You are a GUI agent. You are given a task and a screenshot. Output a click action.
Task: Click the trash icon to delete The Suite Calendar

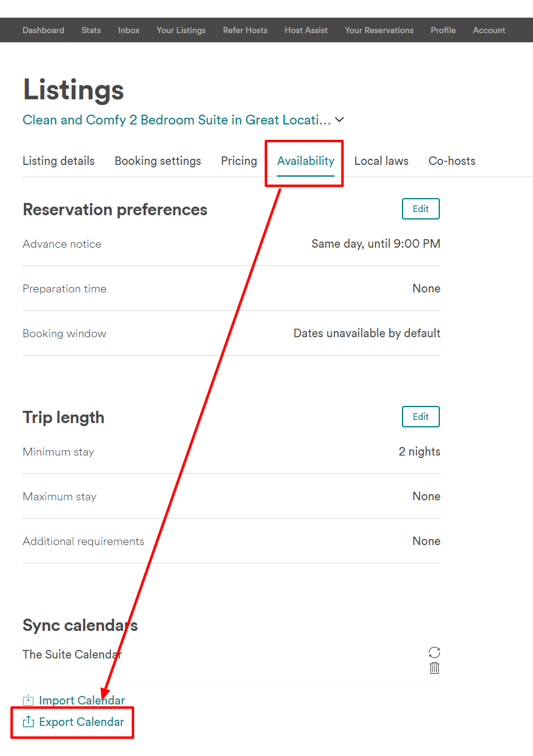(434, 668)
